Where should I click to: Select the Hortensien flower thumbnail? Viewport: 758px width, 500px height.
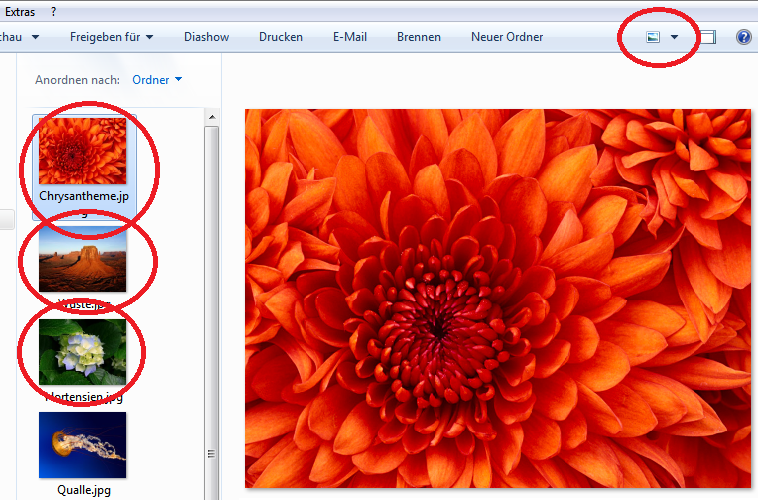82,351
